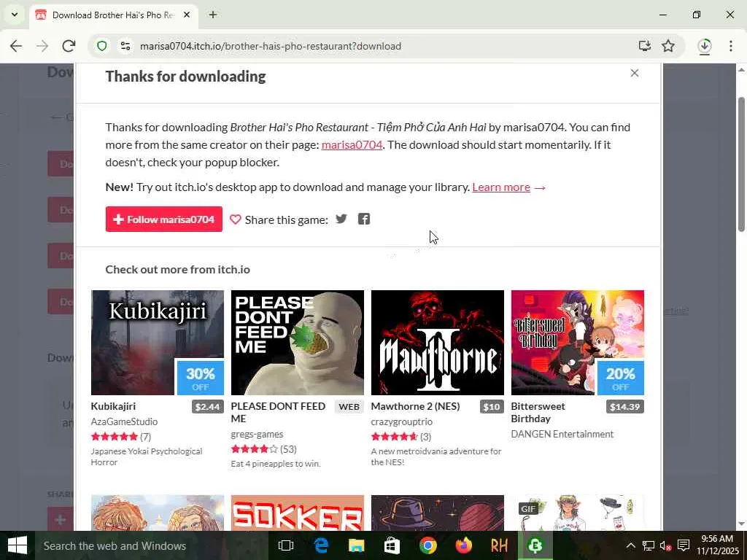747x560 pixels.
Task: Open PLEASE DONT FEED ME thumbnail
Action: [298, 343]
